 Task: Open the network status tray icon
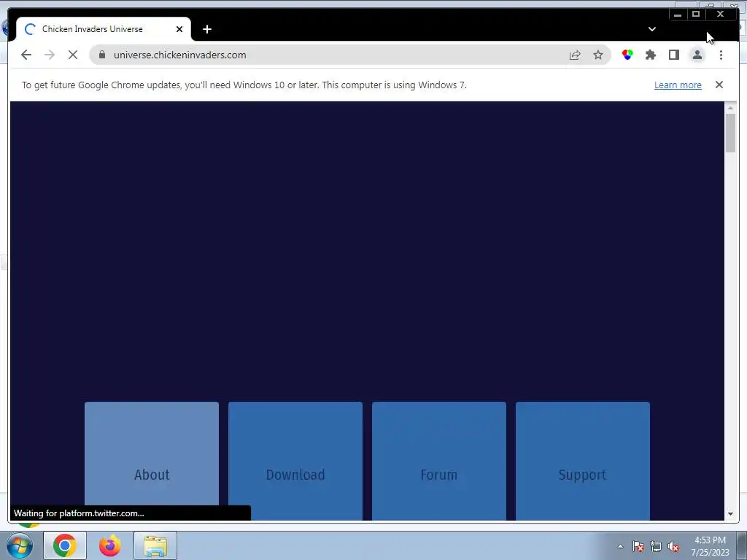click(x=656, y=546)
